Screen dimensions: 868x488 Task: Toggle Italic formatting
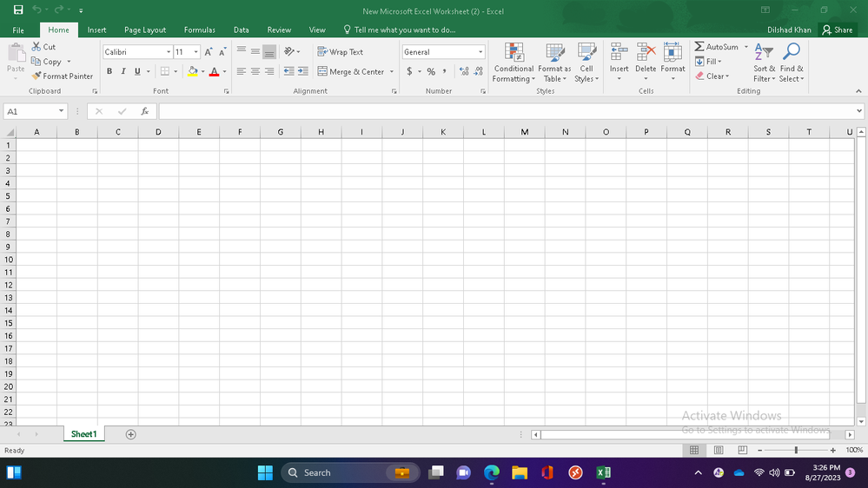coord(123,72)
